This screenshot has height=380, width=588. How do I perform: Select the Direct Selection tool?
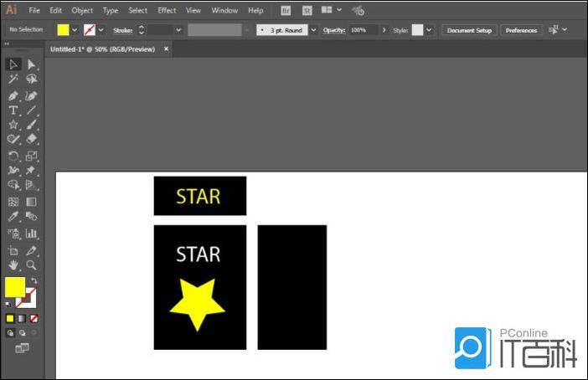[x=31, y=64]
